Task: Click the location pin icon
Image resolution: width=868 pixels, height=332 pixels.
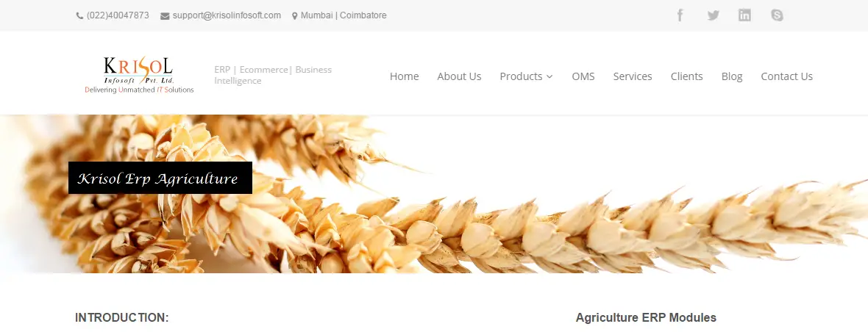Action: click(x=294, y=16)
